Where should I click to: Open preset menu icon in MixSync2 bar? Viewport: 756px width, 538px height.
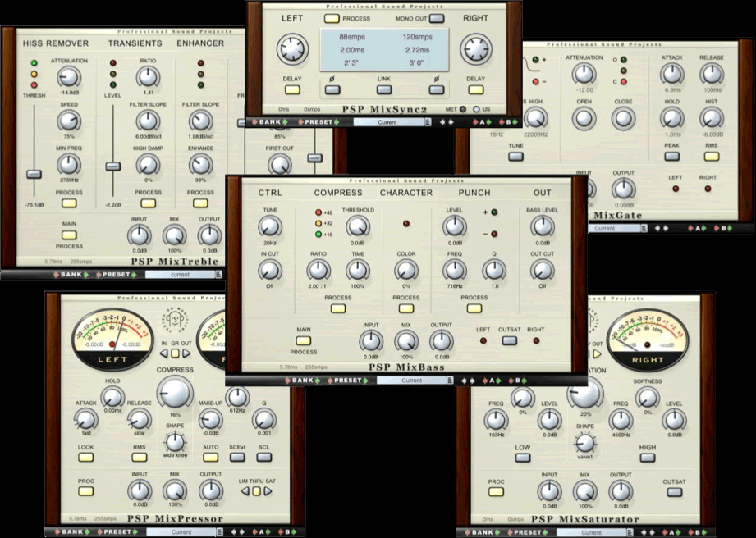(x=428, y=122)
